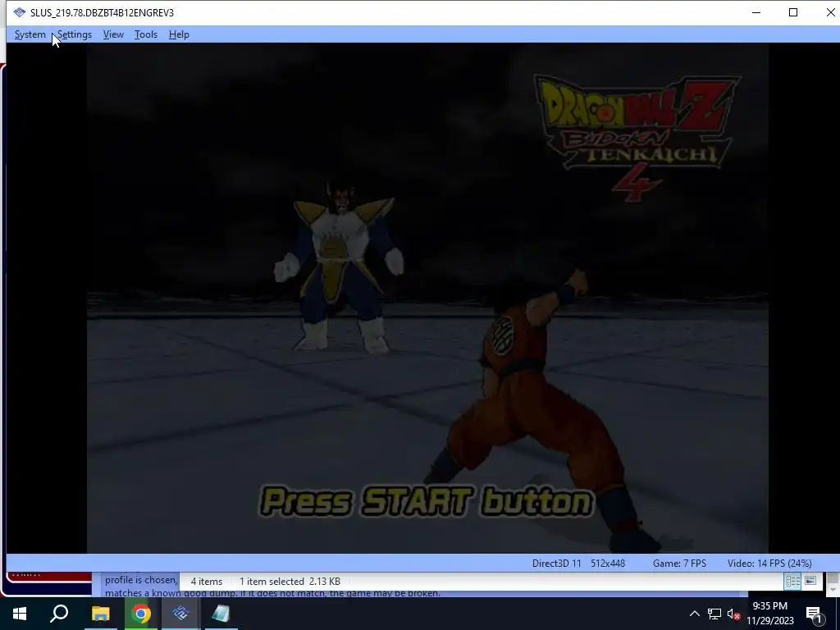
Task: Click the Video: 14 FPS (24%) status
Action: [769, 563]
